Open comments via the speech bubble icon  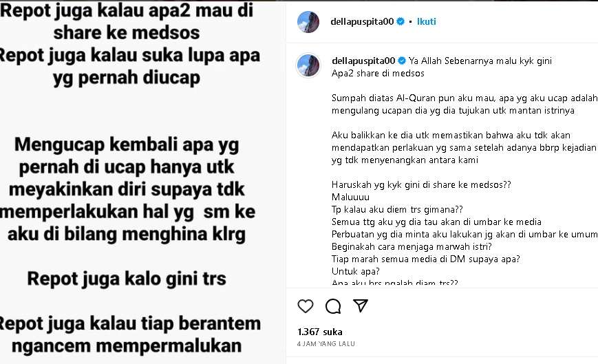(333, 306)
